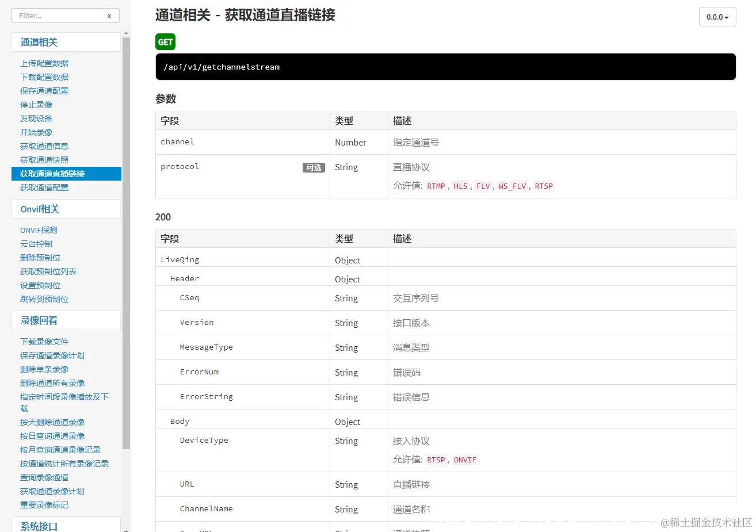Screen dimensions: 756x532
Task: Open the 指定时间段录像播放及下载 link
Action: pyautogui.click(x=64, y=403)
